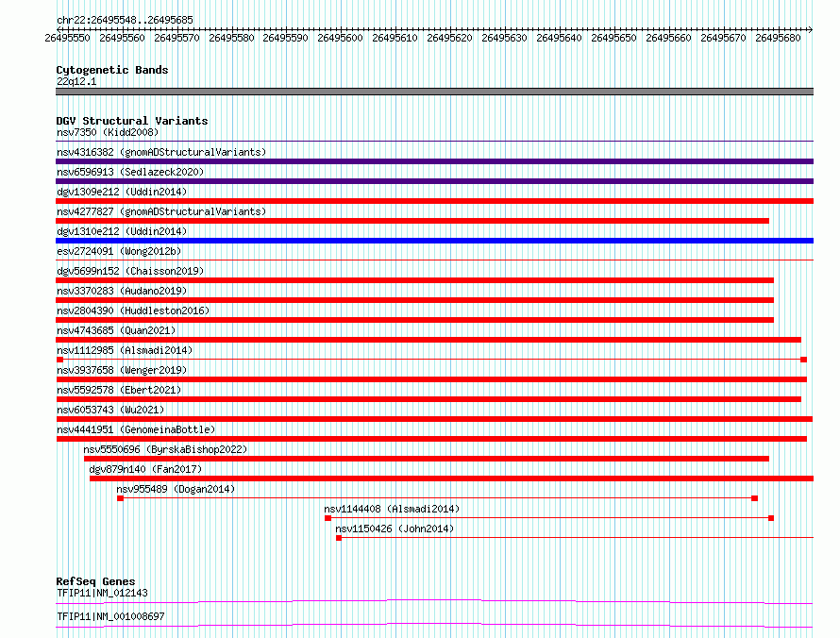840x638 pixels.
Task: Click variant label nsv5550696 (ByrskaBishop2022)
Action: [165, 449]
